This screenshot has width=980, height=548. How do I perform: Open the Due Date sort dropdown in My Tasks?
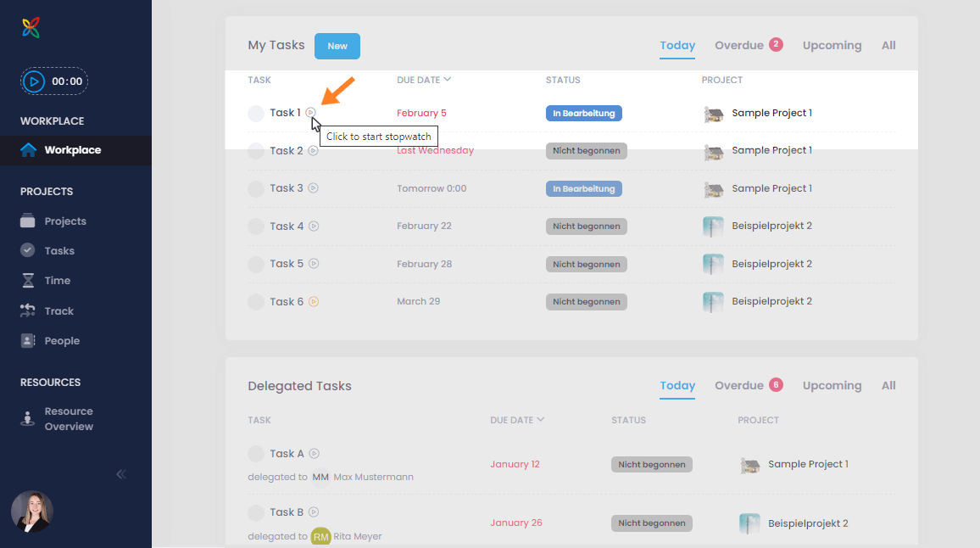[425, 79]
